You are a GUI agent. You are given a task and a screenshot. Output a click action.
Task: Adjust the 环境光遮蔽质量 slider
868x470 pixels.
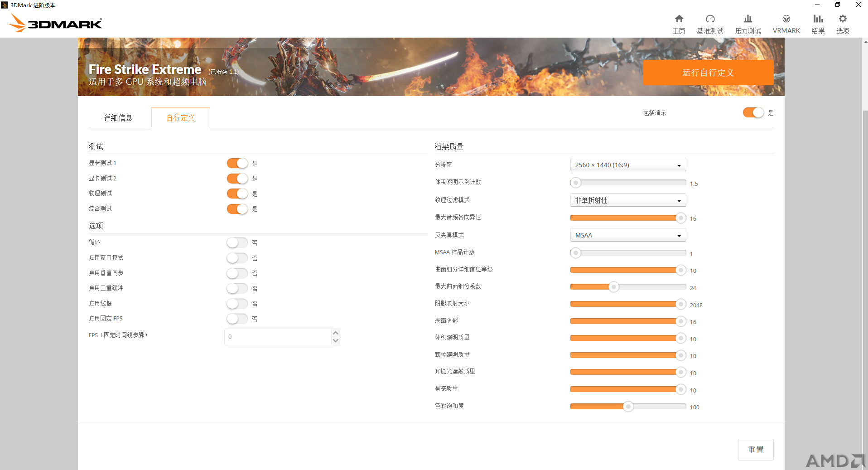click(x=628, y=372)
